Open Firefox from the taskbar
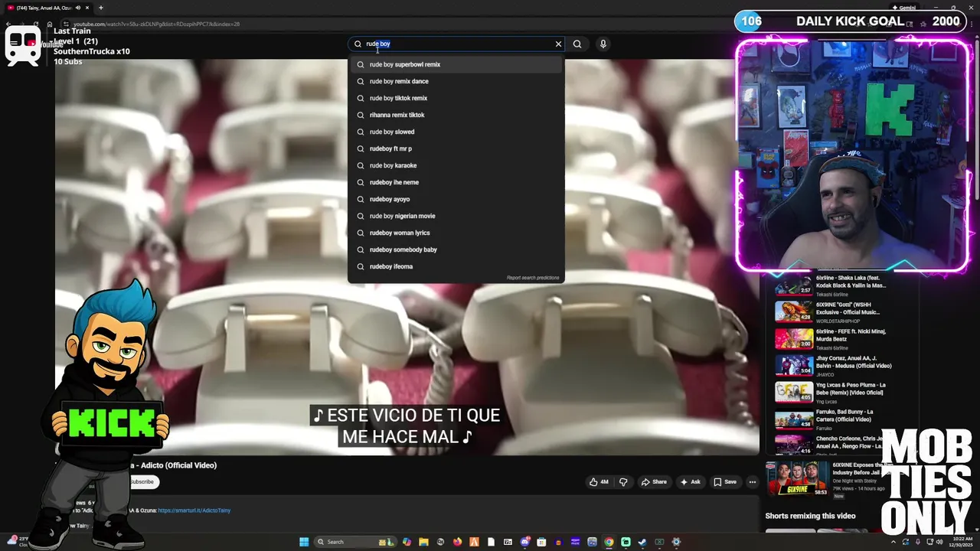The image size is (980, 551). [x=457, y=542]
